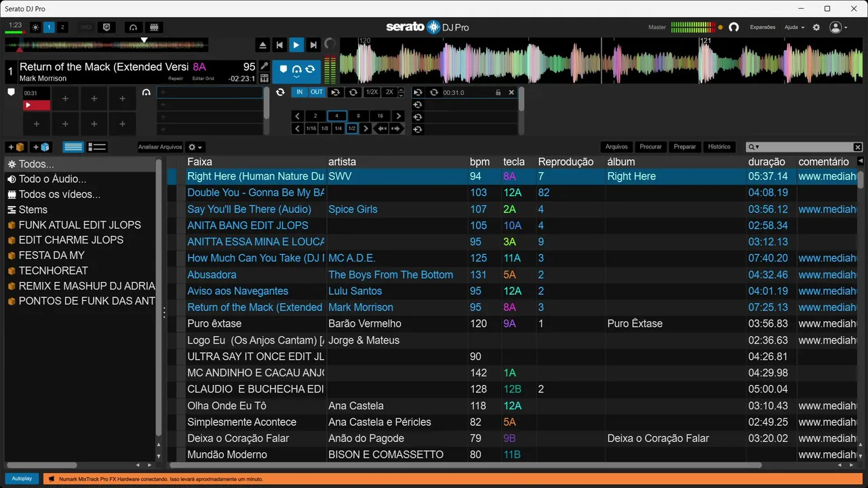Open the library gear options dropdown

[195, 147]
